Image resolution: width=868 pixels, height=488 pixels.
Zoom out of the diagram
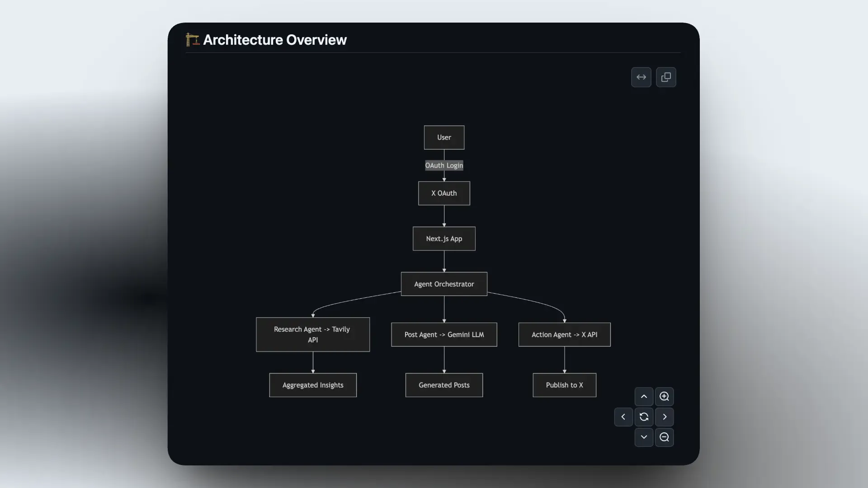tap(664, 437)
